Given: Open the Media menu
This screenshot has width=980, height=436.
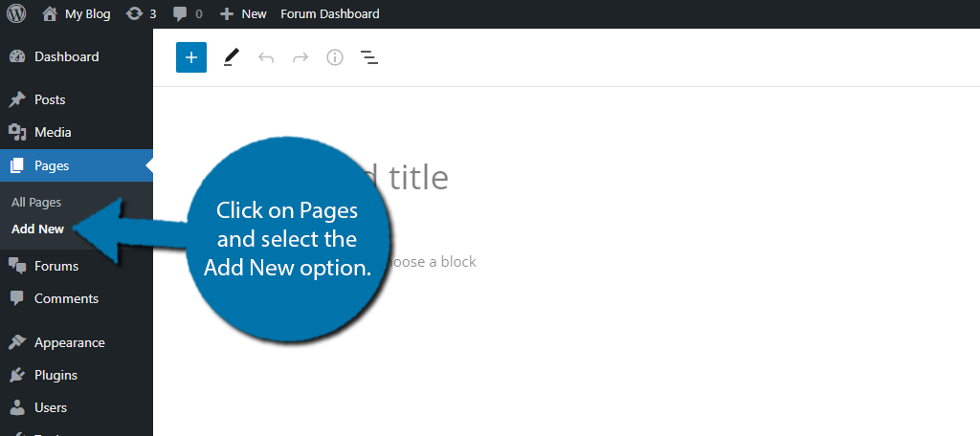Looking at the screenshot, I should (77, 132).
